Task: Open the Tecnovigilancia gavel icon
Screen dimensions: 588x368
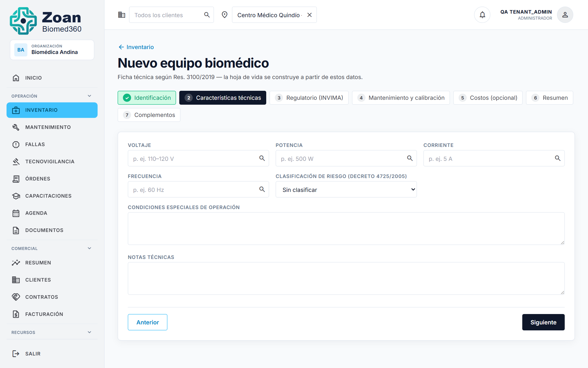Action: click(16, 162)
